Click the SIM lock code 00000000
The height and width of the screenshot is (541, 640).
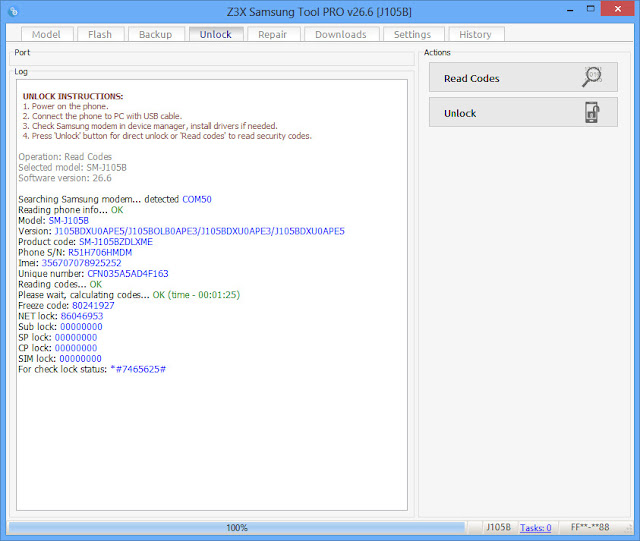pyautogui.click(x=80, y=358)
